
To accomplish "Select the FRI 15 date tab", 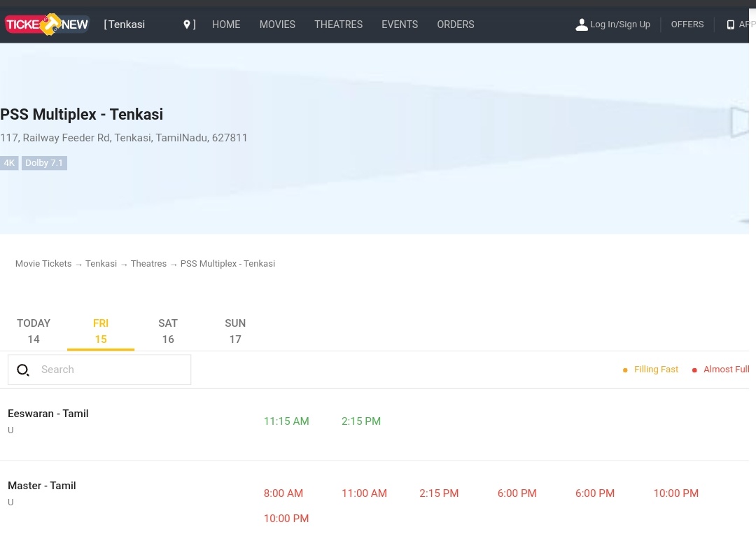I will 101,331.
